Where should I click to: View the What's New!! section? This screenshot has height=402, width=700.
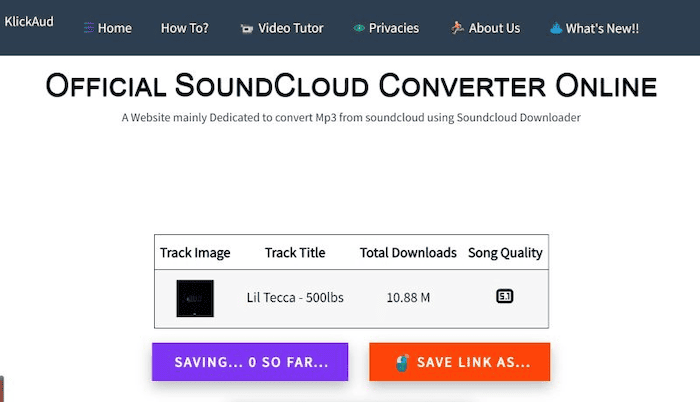point(602,28)
